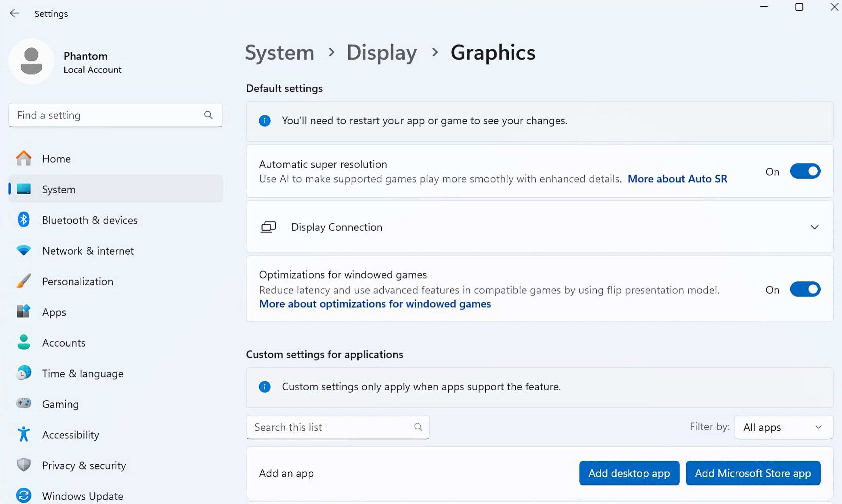Go to Network & internet
Viewport: 842px width, 504px height.
[116, 250]
